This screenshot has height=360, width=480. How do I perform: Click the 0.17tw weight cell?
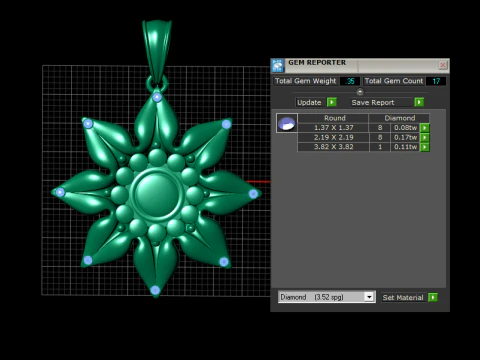coord(405,137)
